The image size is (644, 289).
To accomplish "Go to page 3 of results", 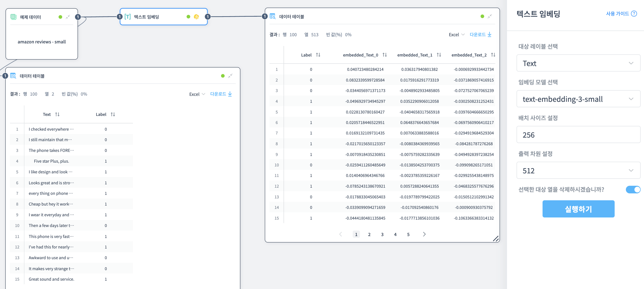I will 382,234.
